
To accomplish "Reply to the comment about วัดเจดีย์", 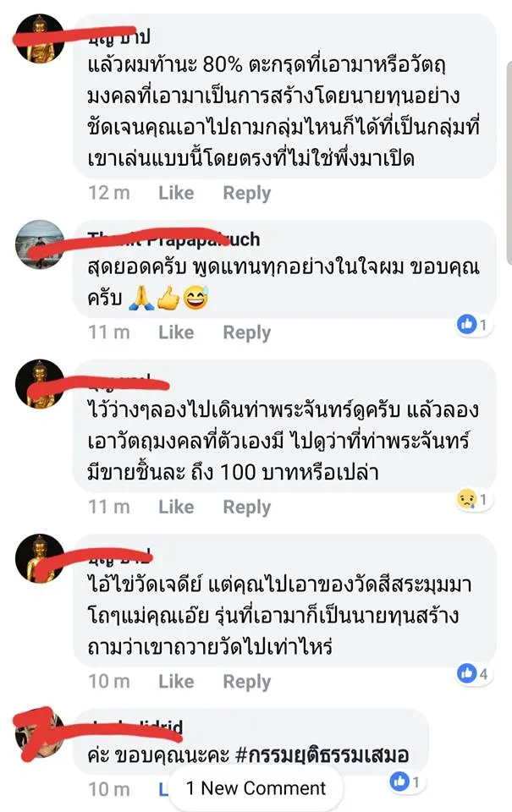I will tap(246, 682).
